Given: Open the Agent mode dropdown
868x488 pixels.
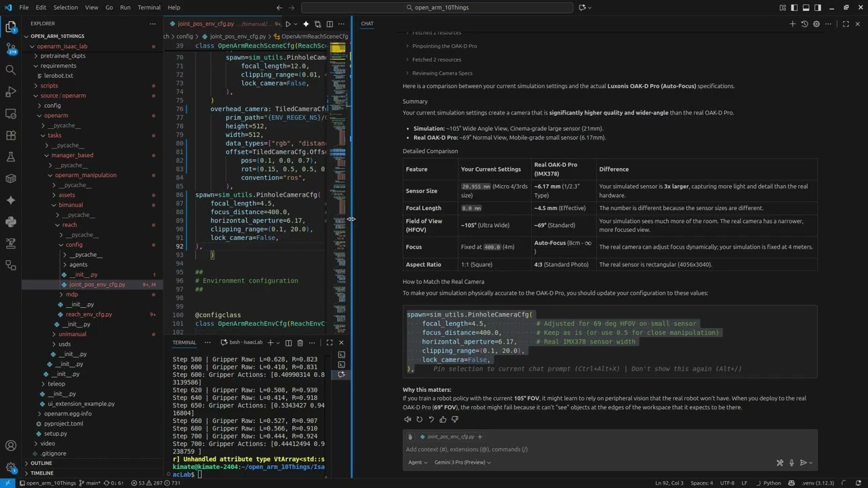Looking at the screenshot, I should point(418,462).
